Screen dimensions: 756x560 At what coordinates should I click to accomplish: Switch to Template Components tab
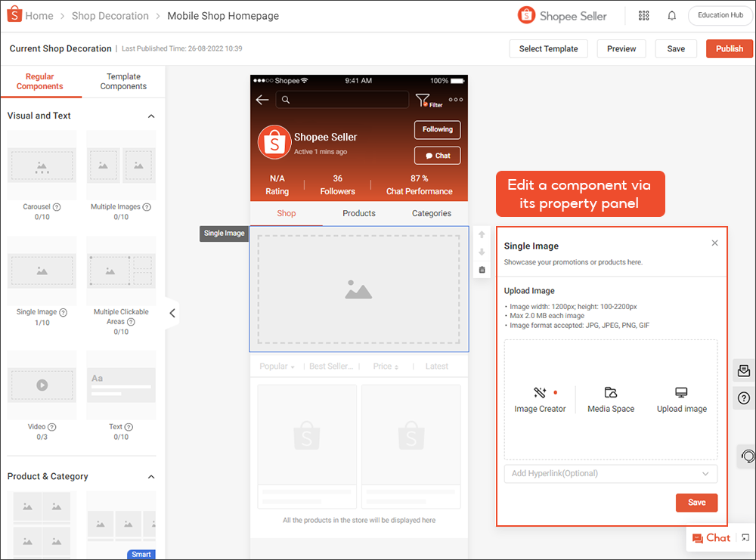[123, 82]
